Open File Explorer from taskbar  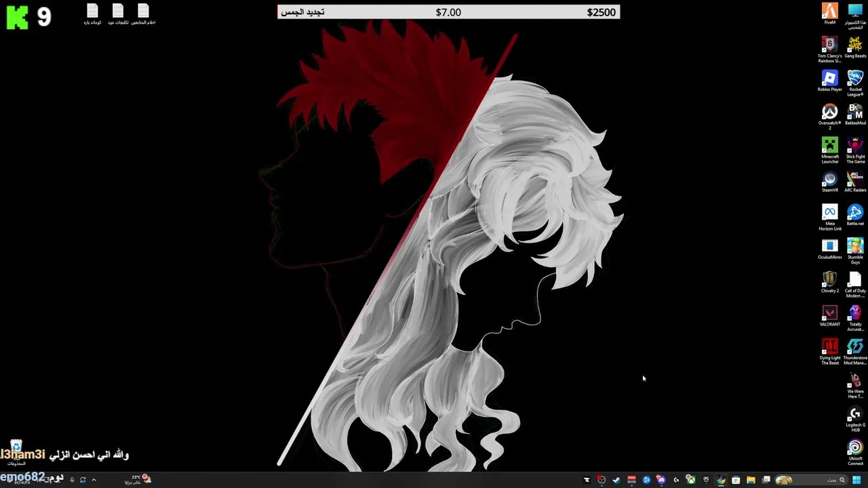tap(751, 480)
